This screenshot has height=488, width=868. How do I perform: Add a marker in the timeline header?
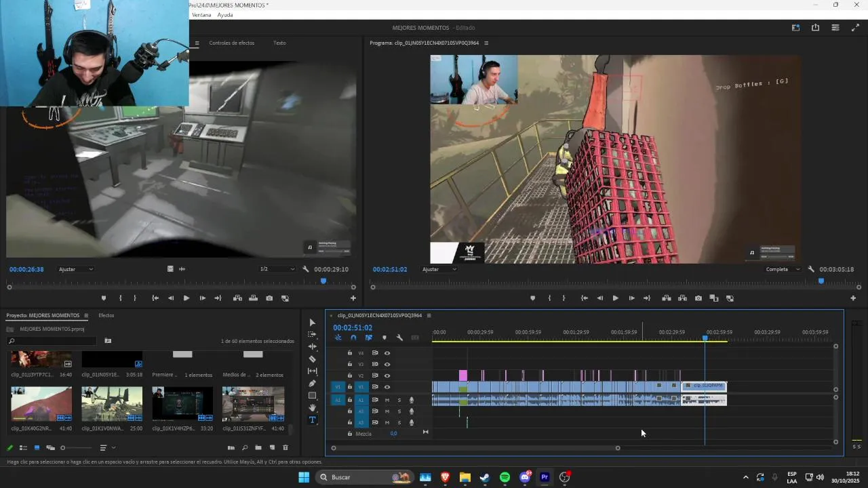click(384, 338)
